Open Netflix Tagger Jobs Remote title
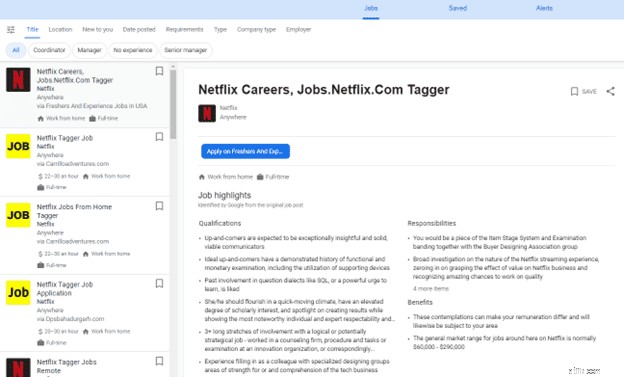 click(66, 366)
